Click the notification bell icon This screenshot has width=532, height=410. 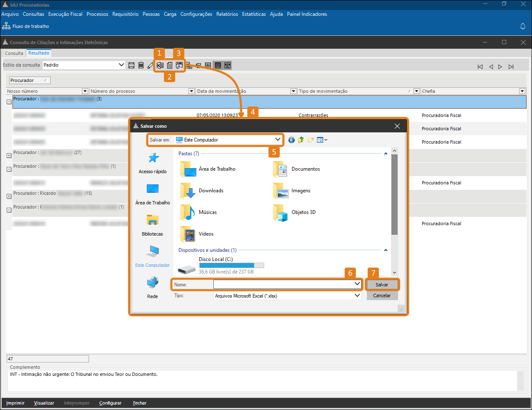click(x=523, y=26)
